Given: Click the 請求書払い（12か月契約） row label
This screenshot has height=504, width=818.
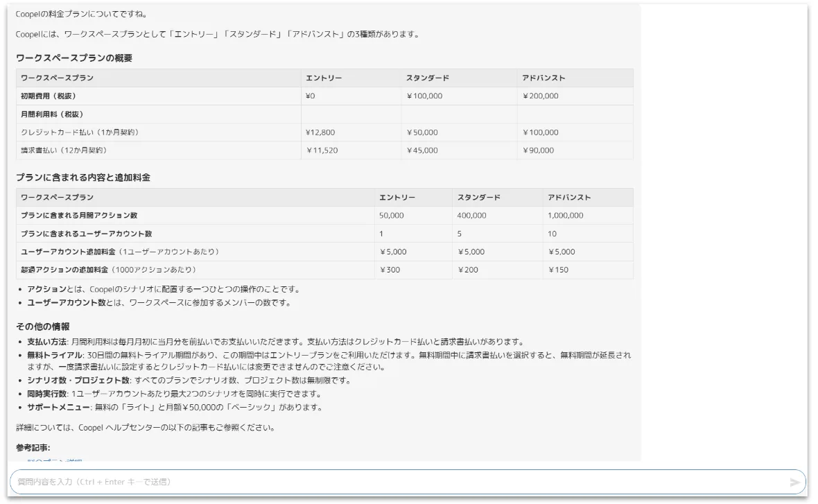Looking at the screenshot, I should click(64, 150).
